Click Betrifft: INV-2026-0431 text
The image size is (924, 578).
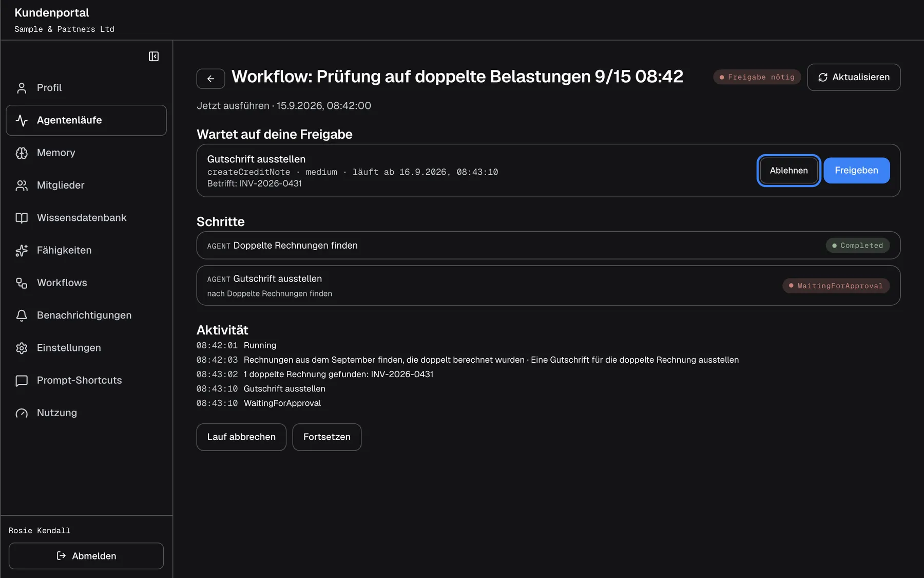[x=255, y=183]
